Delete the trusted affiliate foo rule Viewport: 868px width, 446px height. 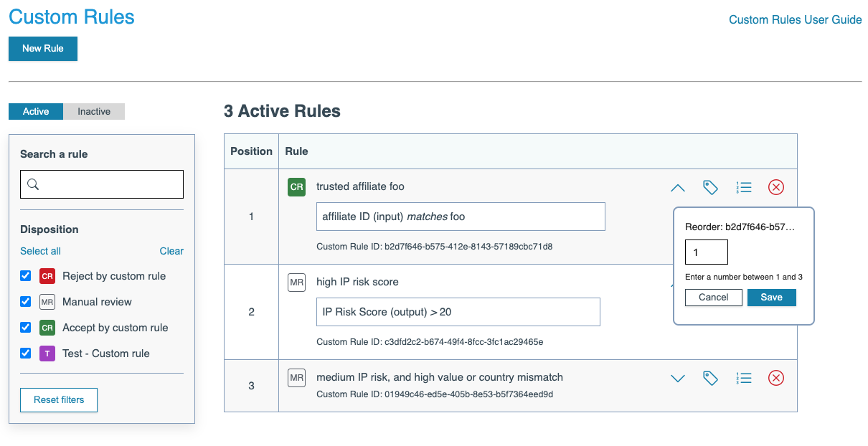click(x=776, y=187)
